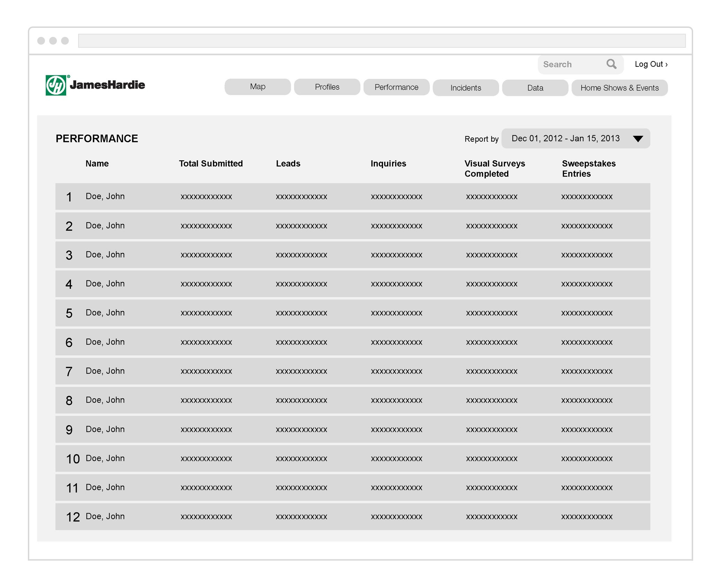The height and width of the screenshot is (588, 721).
Task: Sort by the Leads column header
Action: coord(288,164)
